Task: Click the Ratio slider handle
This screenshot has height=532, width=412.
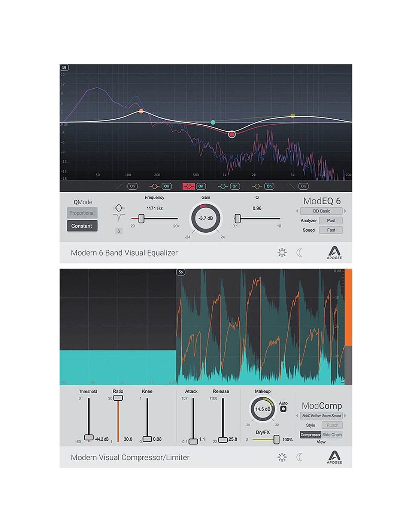Action: click(118, 398)
